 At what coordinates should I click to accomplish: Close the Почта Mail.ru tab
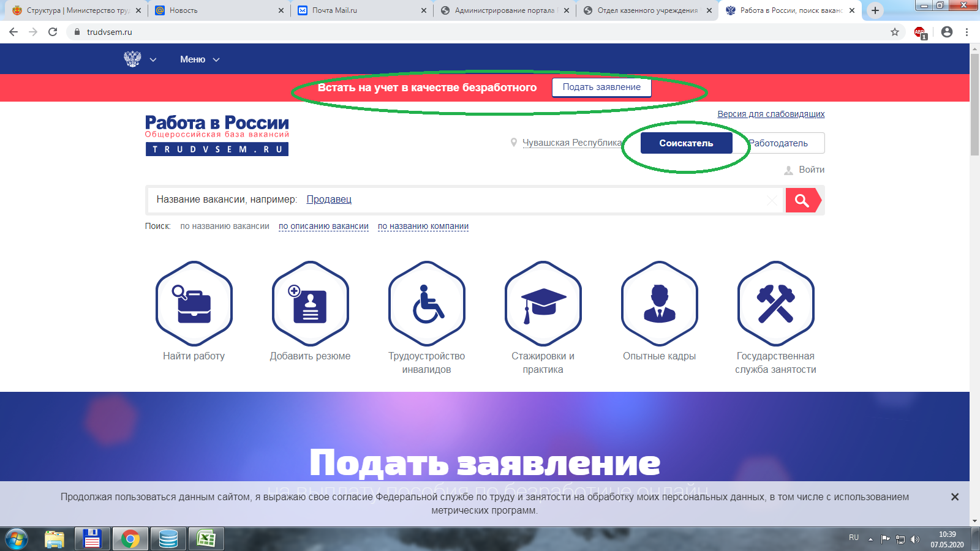424,10
